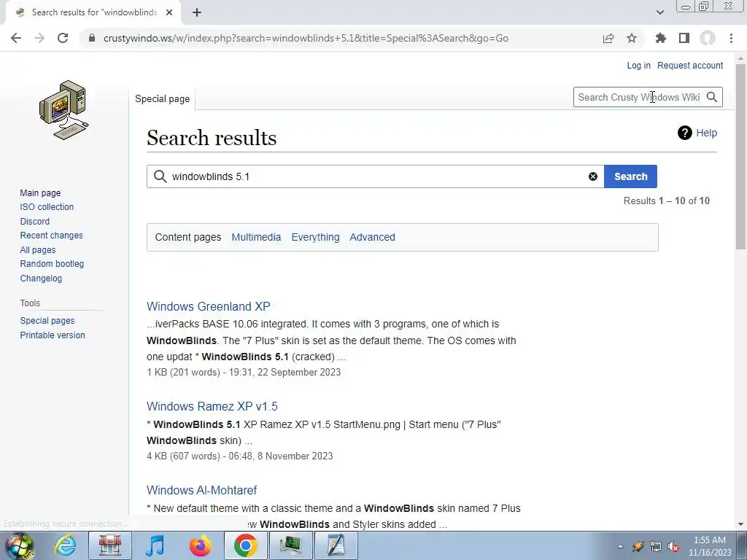The width and height of the screenshot is (747, 560).
Task: Open a Random bootleg
Action: pyautogui.click(x=52, y=264)
